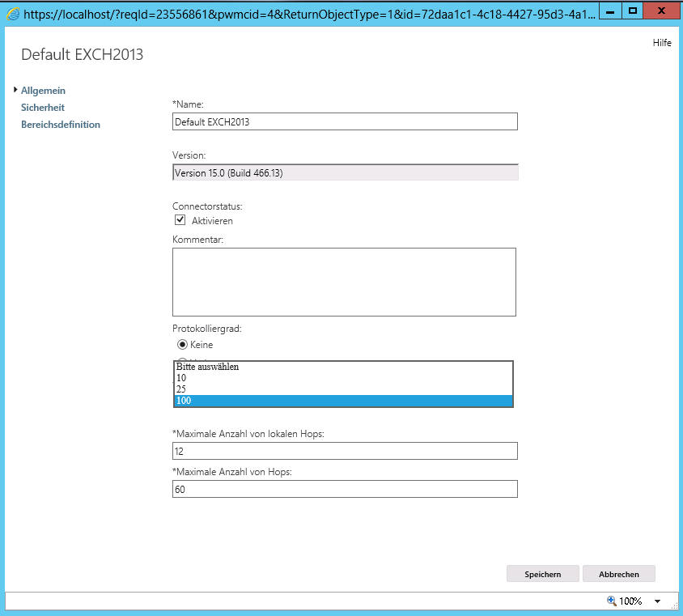Click into the Name input field
683x616 pixels.
[345, 121]
